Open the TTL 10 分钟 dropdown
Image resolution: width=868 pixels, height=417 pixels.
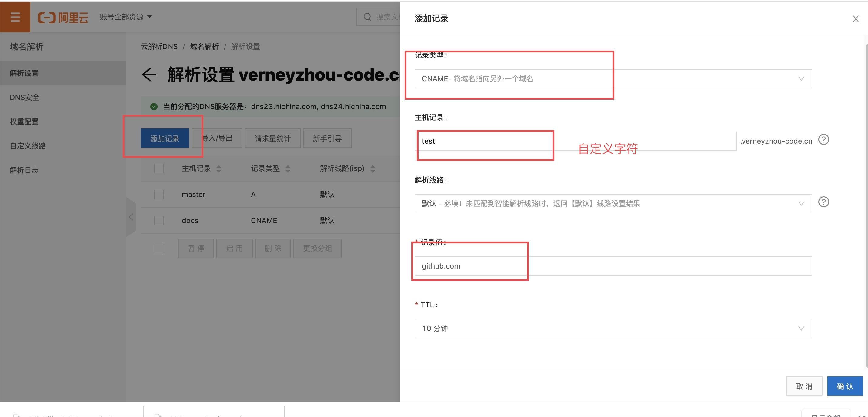click(x=613, y=329)
